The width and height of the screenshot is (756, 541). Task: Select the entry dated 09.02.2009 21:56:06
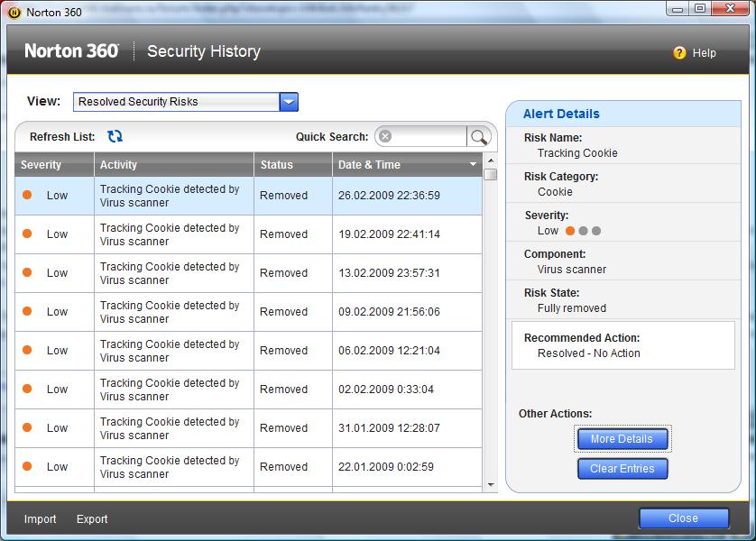pyautogui.click(x=248, y=312)
